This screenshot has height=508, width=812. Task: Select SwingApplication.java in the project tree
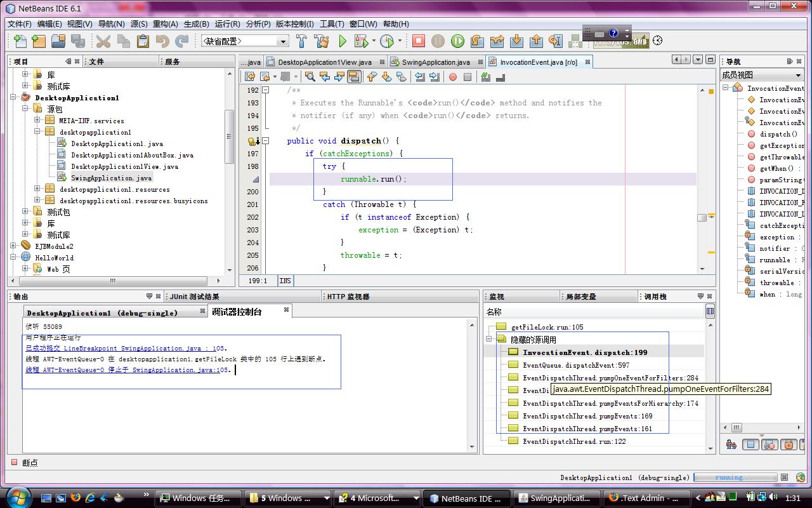[111, 178]
